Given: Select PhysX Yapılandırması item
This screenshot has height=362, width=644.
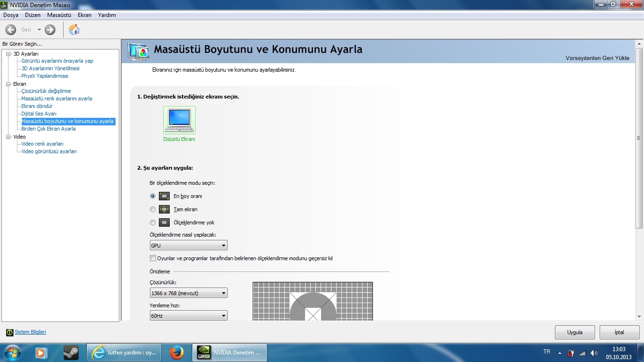Looking at the screenshot, I should coord(45,76).
